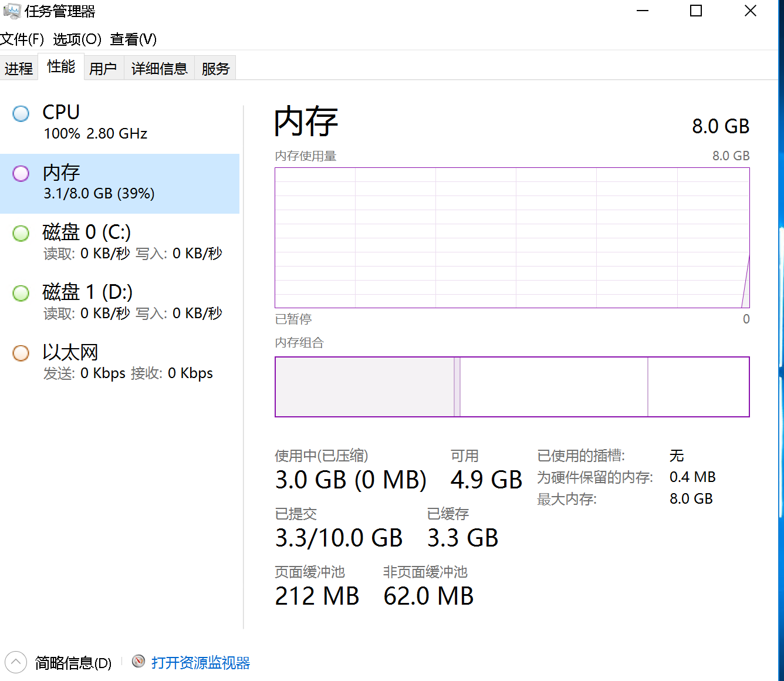Open the 选项(O) menu
Screen dimensions: 784x681
click(x=77, y=39)
